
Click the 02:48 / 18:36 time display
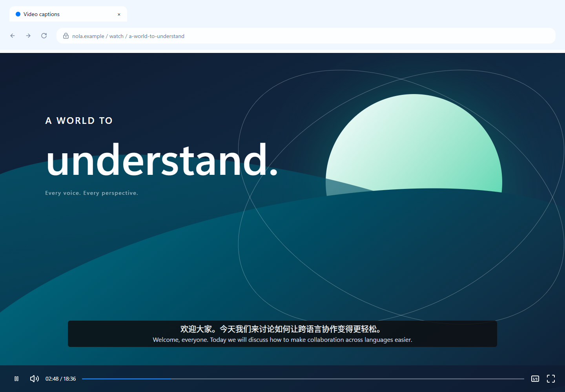[61, 379]
